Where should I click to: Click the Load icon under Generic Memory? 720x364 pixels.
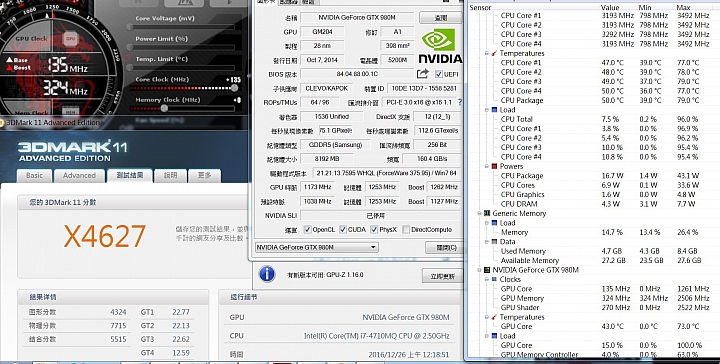495,223
